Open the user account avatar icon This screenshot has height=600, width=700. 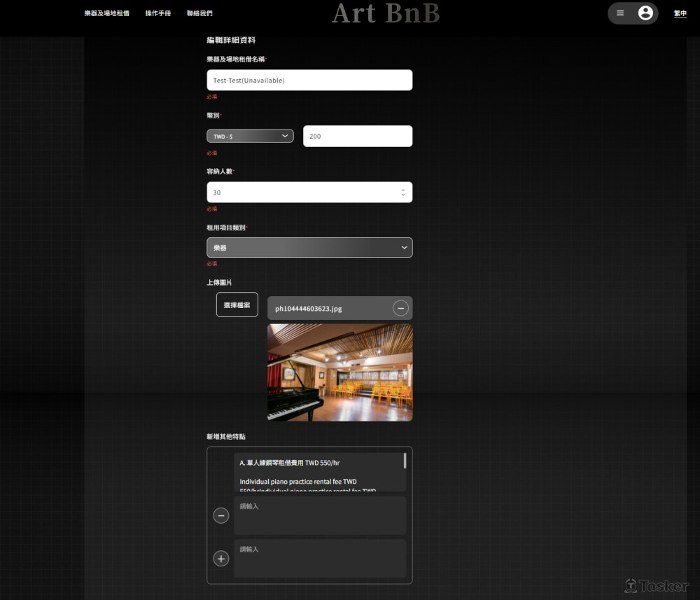pos(645,13)
